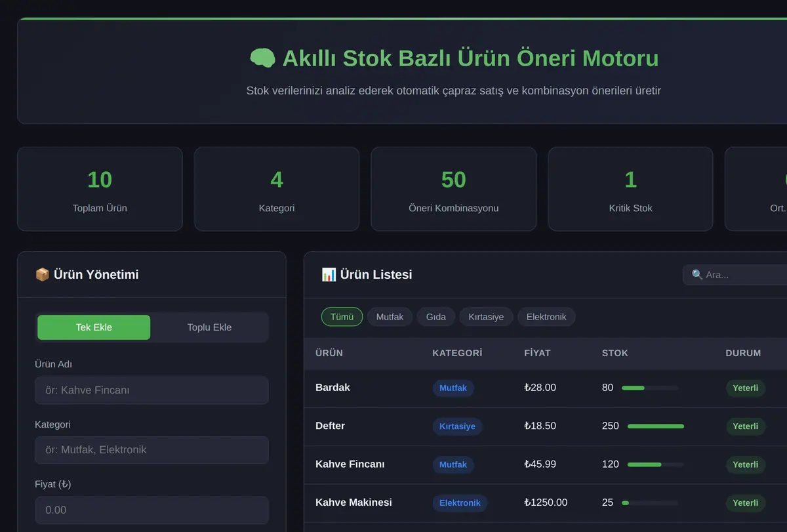The height and width of the screenshot is (532, 787).
Task: Click Yeterli status in Defter row
Action: coord(746,426)
